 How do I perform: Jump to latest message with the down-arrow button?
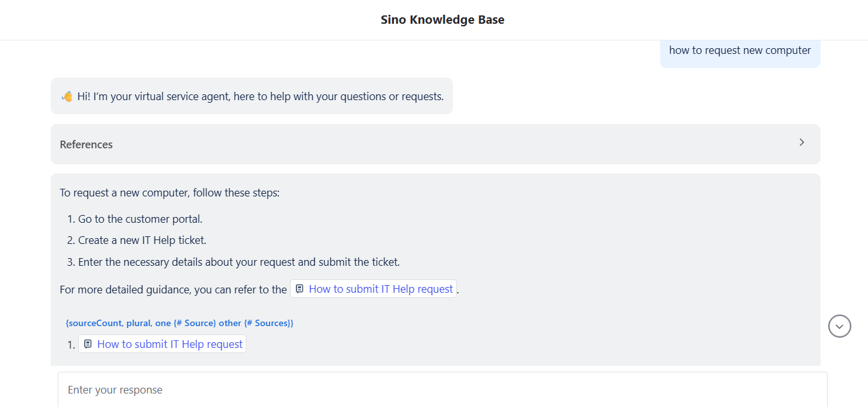pos(840,326)
